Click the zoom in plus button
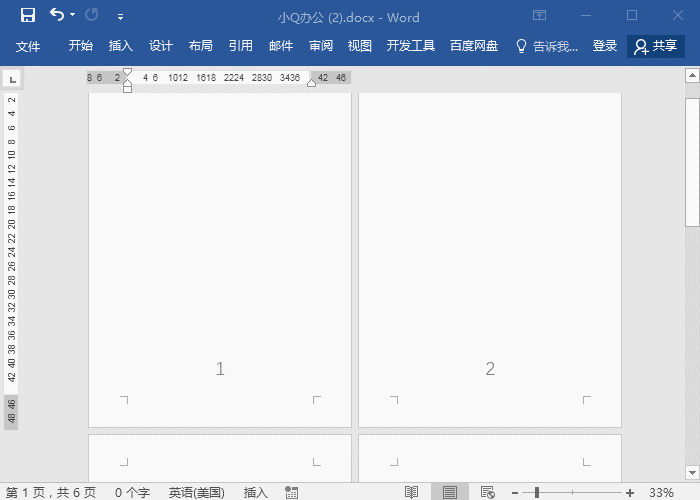Viewport: 700px width, 500px height. click(630, 493)
